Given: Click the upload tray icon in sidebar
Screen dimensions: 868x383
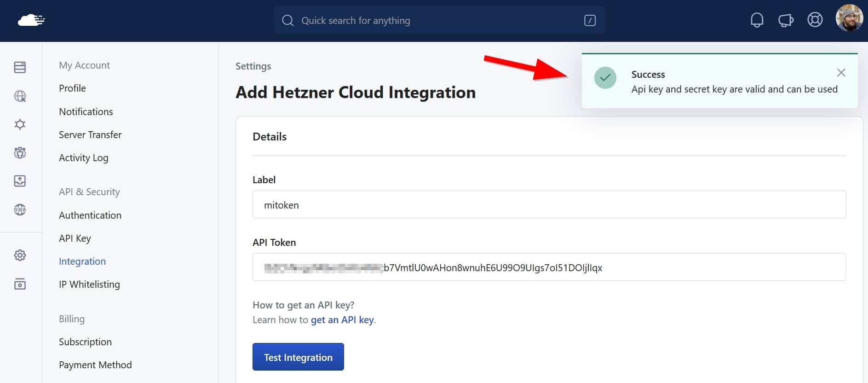Looking at the screenshot, I should click(x=20, y=181).
